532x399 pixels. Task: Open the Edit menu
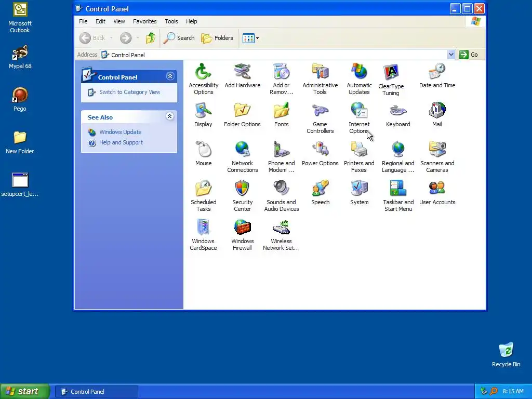coord(100,21)
